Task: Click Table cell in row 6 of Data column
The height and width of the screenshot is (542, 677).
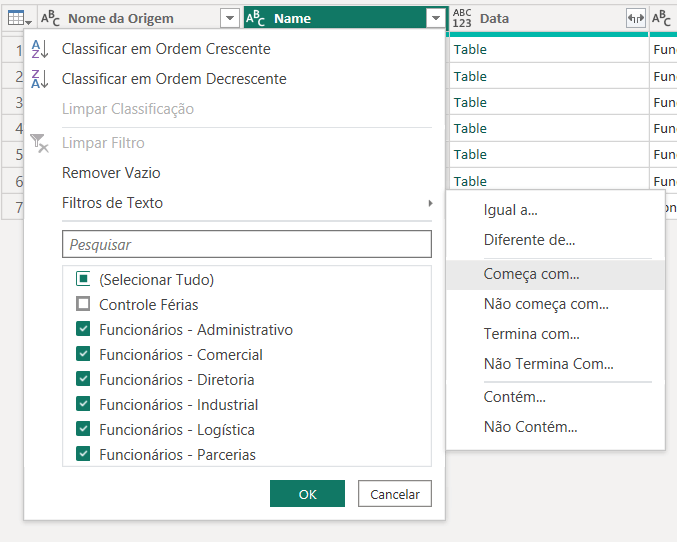Action: [x=549, y=180]
